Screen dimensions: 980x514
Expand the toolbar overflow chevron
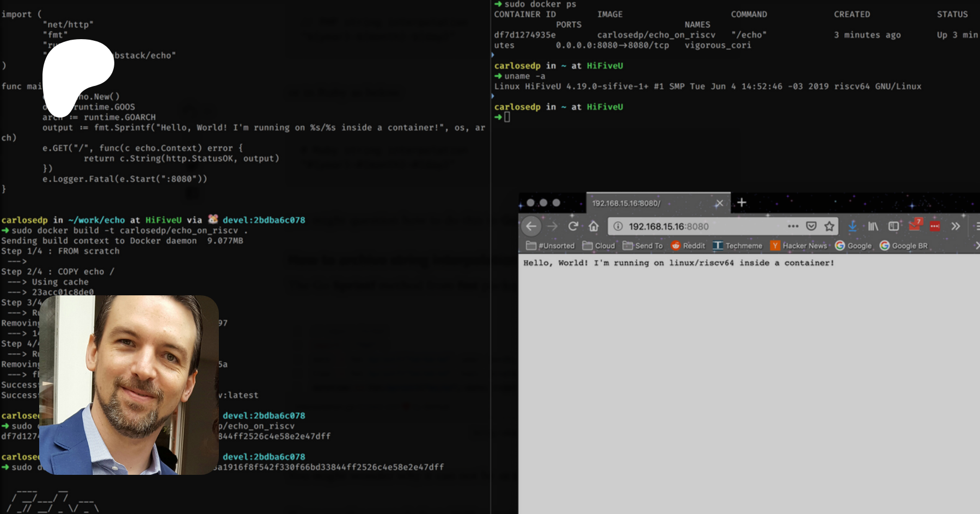coord(955,226)
